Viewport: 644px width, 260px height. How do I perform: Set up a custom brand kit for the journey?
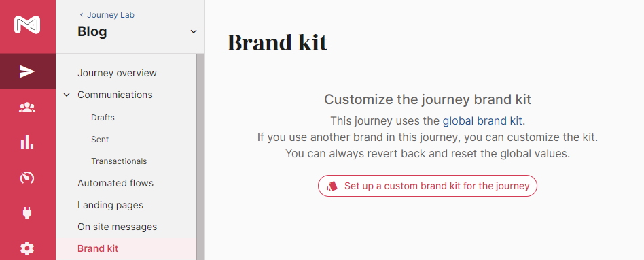(x=427, y=186)
